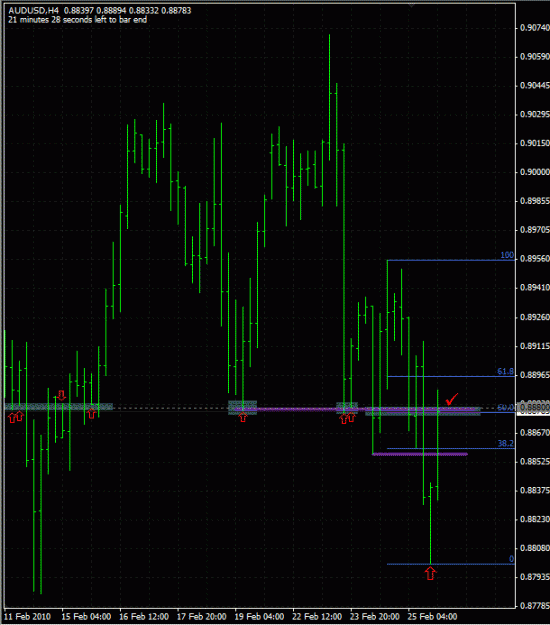The image size is (550, 625).
Task: Click the 0.89260 price axis label
Action: [x=535, y=317]
